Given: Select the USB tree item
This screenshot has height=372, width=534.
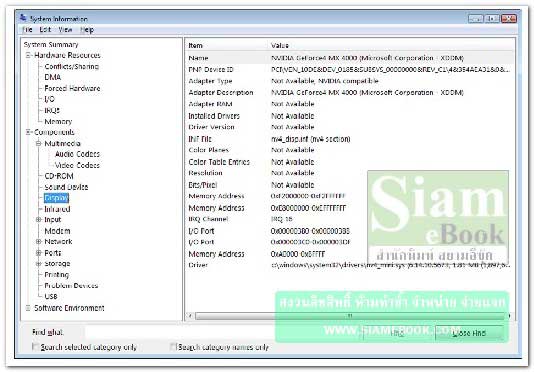Looking at the screenshot, I should 51,296.
